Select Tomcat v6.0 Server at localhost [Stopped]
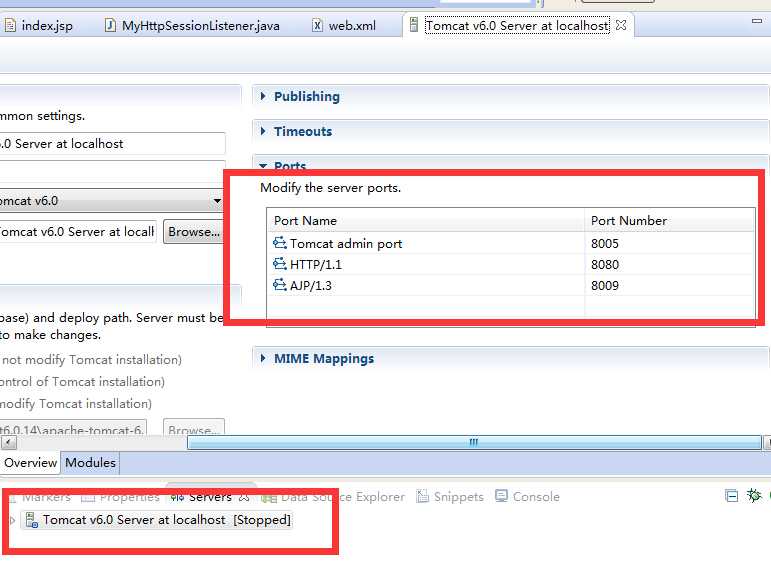Image resolution: width=771 pixels, height=570 pixels. click(x=158, y=520)
